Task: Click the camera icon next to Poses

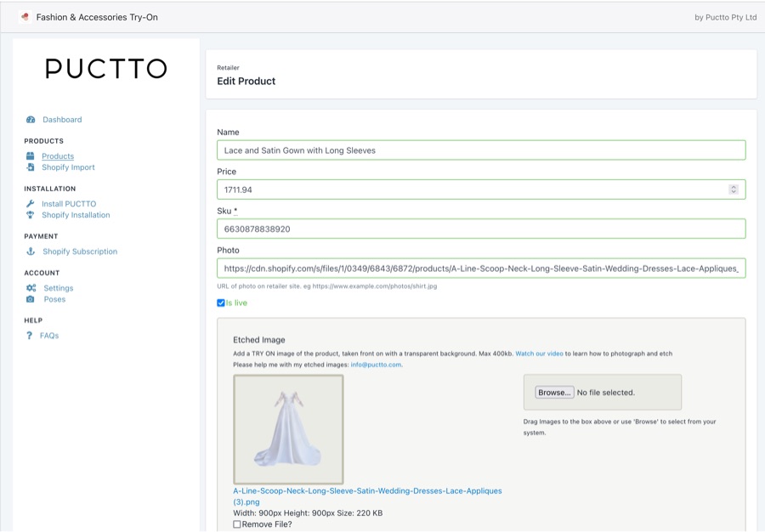Action: [x=31, y=298]
